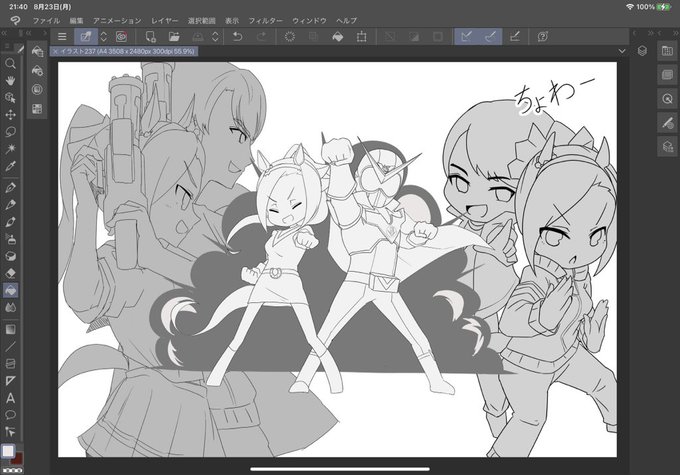Image resolution: width=680 pixels, height=475 pixels.
Task: Click the Redo arrow
Action: (262, 37)
